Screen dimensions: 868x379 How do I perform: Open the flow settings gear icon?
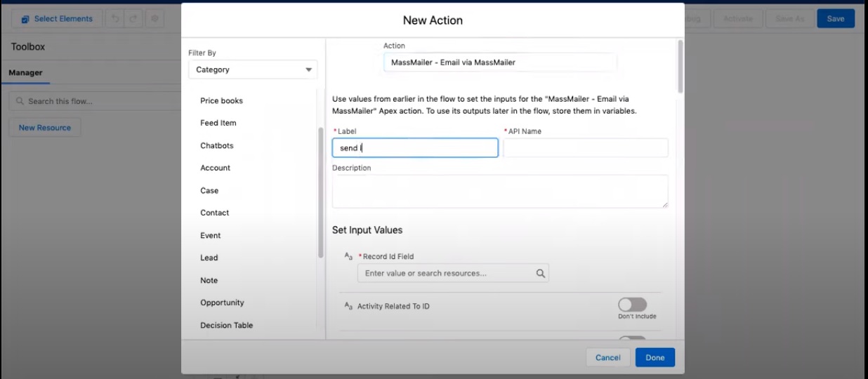tap(155, 19)
